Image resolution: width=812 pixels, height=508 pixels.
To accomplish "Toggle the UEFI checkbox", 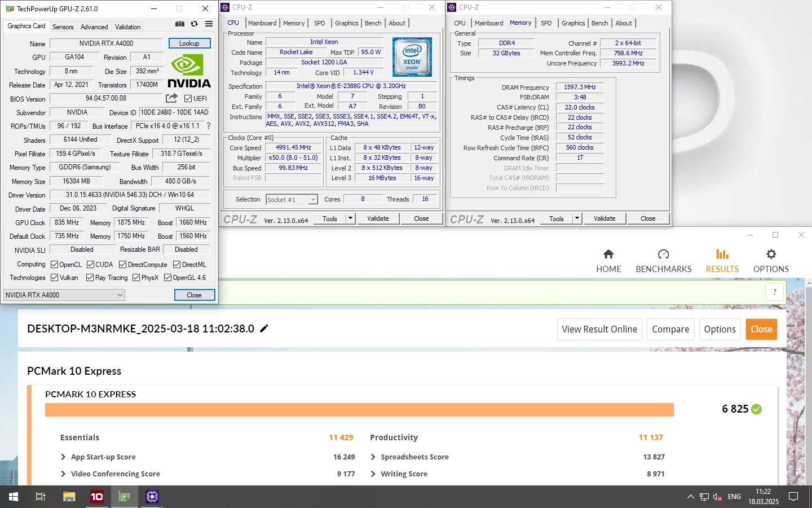I will click(188, 98).
